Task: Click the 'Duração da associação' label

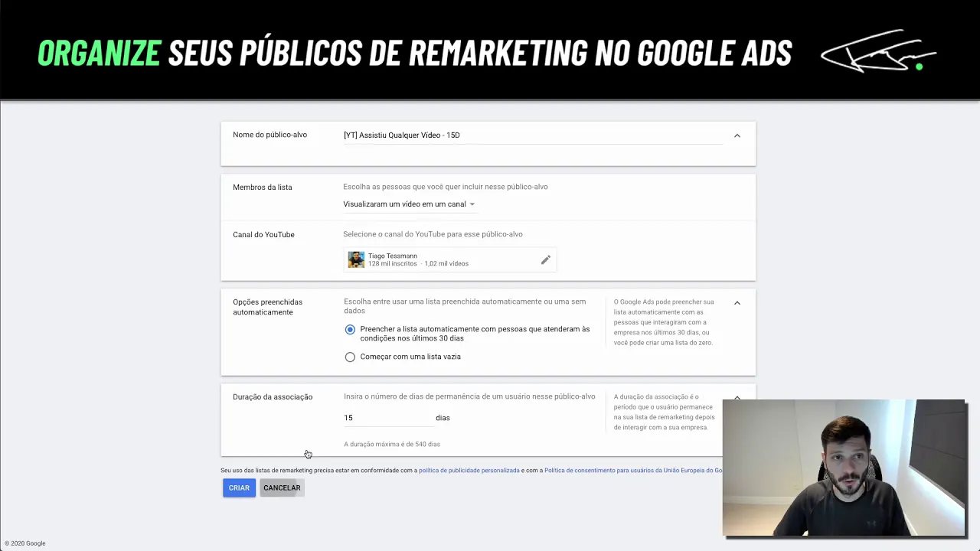Action: (x=273, y=397)
